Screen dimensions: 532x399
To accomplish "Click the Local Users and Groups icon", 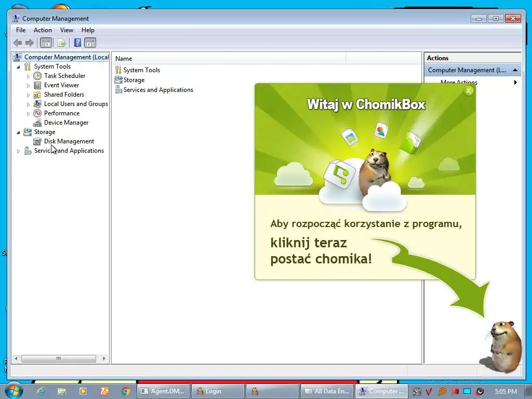I will pos(37,104).
